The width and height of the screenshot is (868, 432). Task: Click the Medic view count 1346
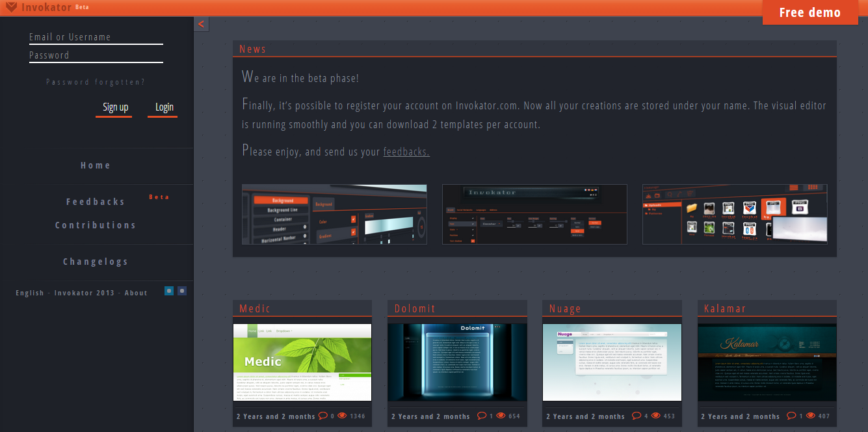pyautogui.click(x=358, y=416)
